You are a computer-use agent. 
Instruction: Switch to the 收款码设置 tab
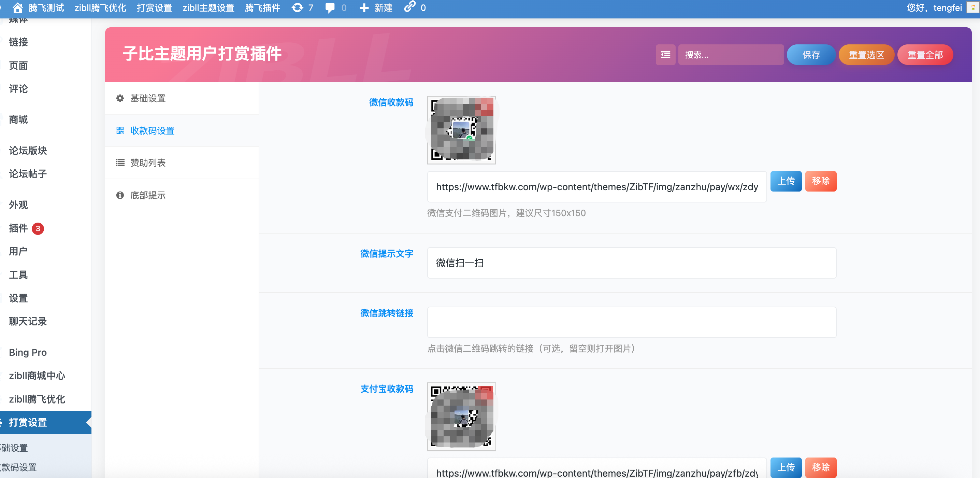point(152,130)
